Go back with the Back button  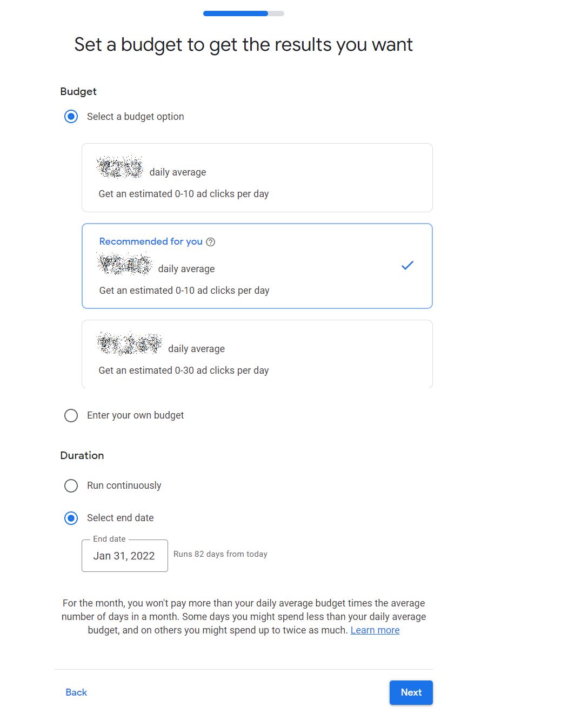pos(76,692)
